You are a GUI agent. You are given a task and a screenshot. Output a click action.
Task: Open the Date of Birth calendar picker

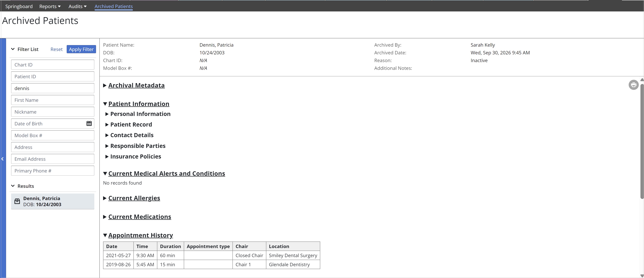(89, 123)
